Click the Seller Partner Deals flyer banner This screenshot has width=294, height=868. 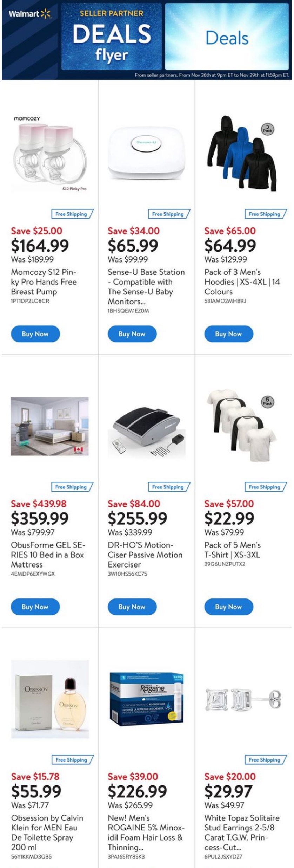point(112,37)
